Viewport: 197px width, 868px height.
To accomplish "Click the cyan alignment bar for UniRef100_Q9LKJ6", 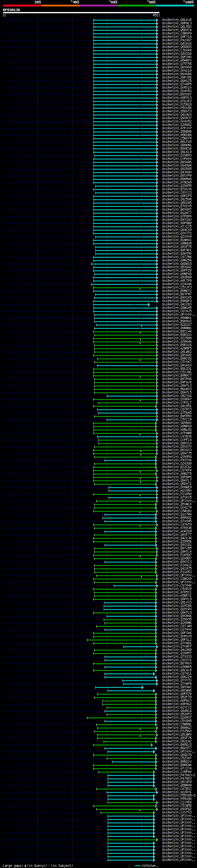I will [x=125, y=20].
